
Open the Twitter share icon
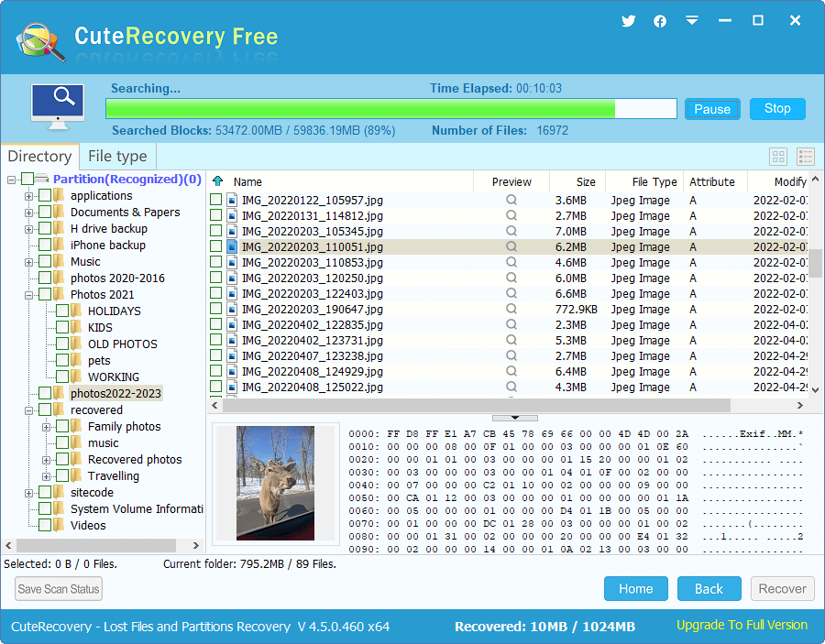628,21
